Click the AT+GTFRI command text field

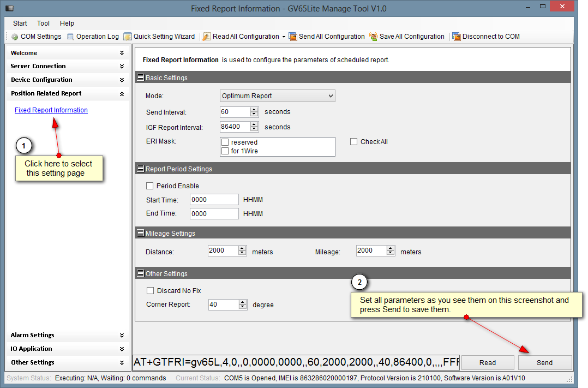coord(296,362)
